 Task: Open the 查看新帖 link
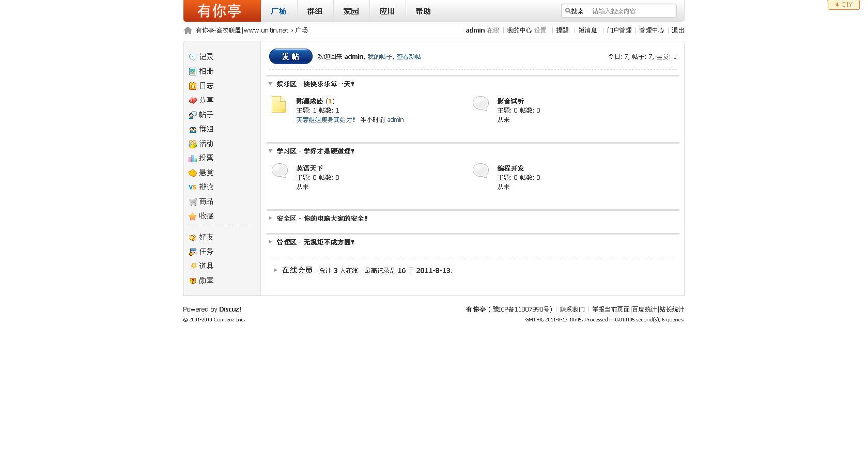tap(409, 57)
